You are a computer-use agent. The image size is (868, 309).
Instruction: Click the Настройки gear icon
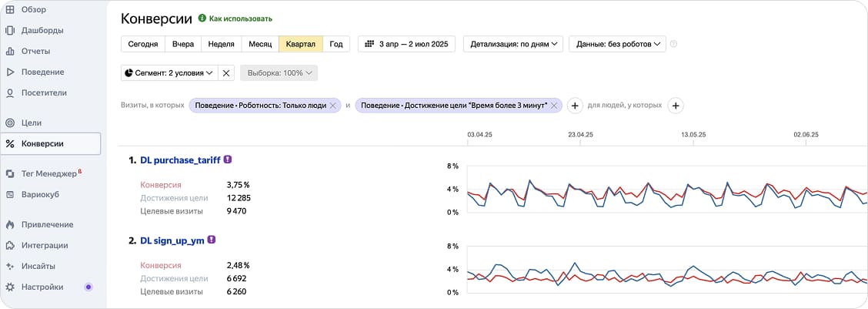(10, 287)
